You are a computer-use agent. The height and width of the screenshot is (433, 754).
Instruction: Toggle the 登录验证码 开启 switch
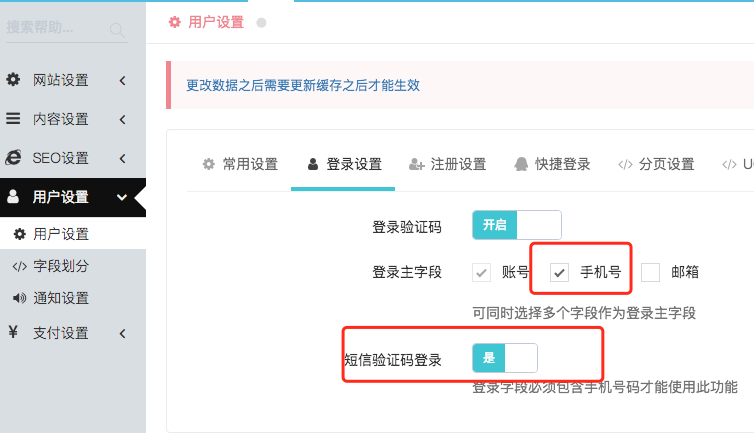tap(516, 225)
